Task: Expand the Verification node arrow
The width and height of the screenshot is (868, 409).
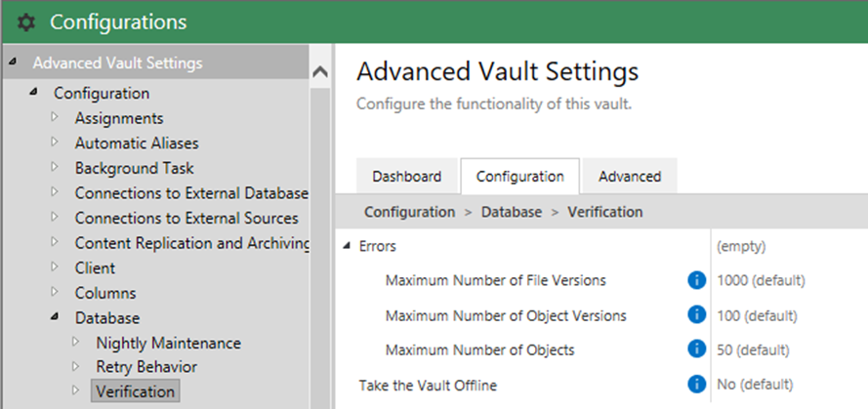Action: click(x=76, y=390)
